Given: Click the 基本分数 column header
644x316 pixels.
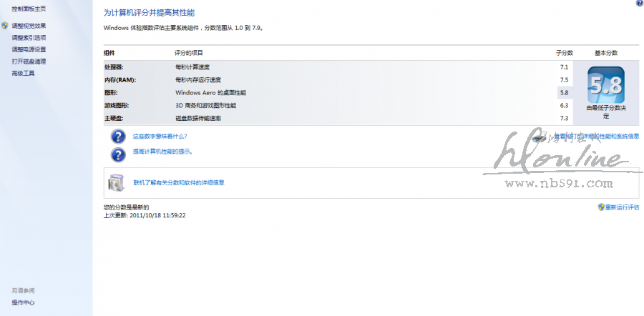Looking at the screenshot, I should 606,53.
